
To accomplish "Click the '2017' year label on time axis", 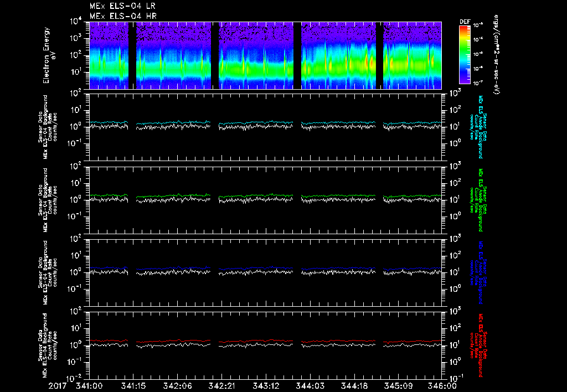I will [x=58, y=386].
